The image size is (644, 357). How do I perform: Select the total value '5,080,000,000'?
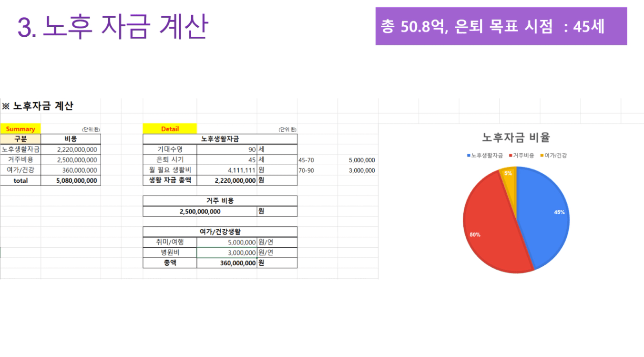click(71, 180)
